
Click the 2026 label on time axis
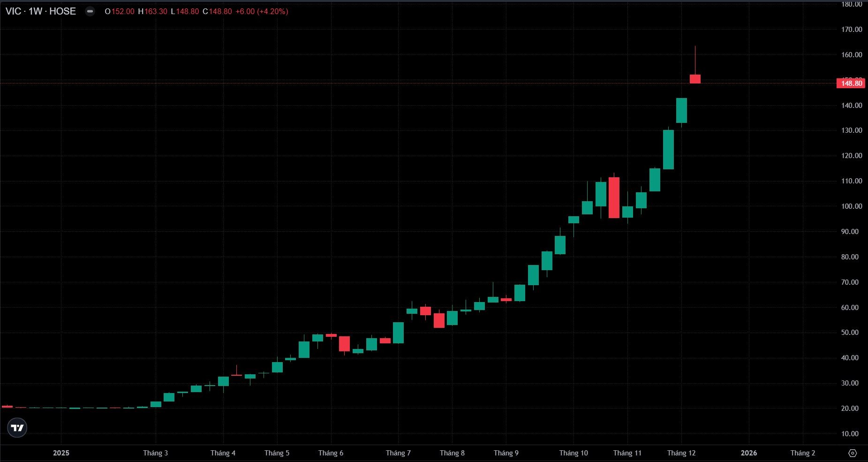click(x=748, y=453)
